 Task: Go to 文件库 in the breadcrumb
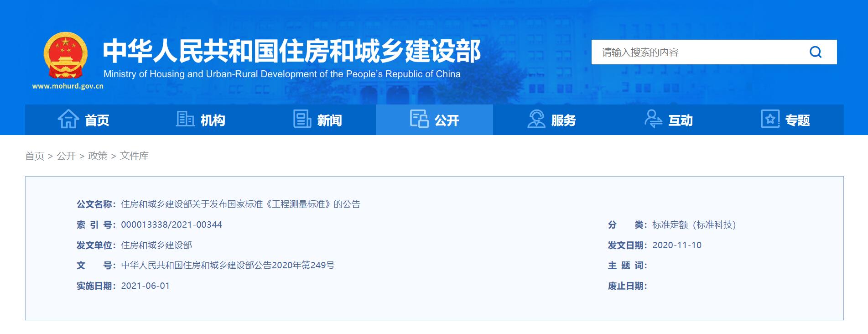coord(134,156)
